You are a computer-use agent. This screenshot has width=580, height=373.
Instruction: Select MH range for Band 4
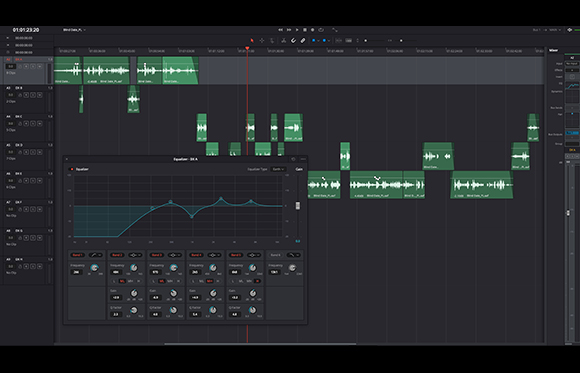209,281
